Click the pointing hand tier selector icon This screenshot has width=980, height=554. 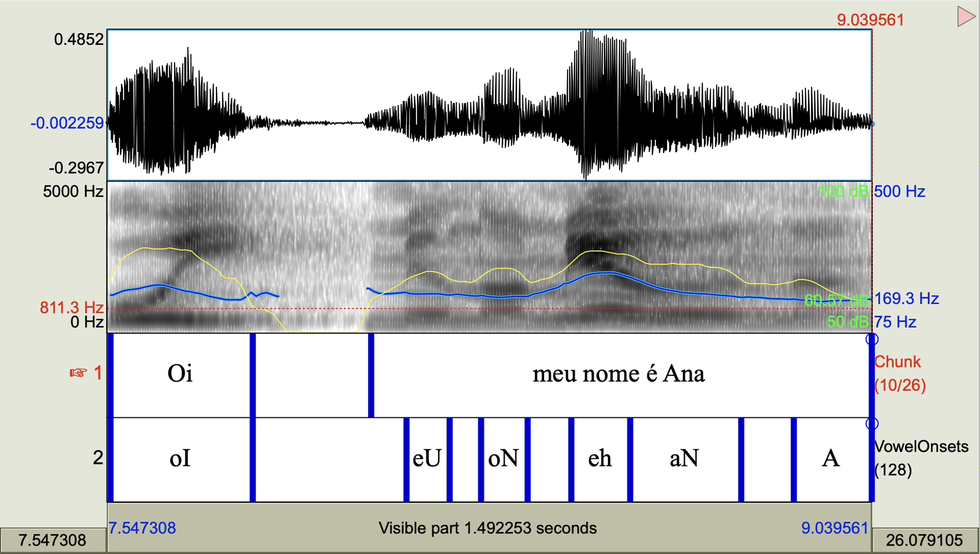(78, 373)
